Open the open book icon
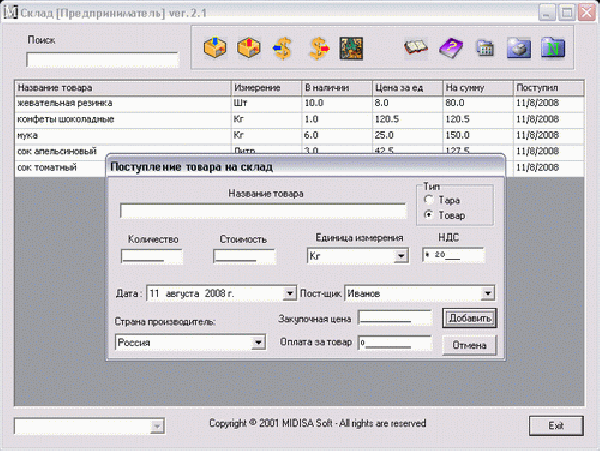Screen dimensions: 600x451 pyautogui.click(x=417, y=47)
